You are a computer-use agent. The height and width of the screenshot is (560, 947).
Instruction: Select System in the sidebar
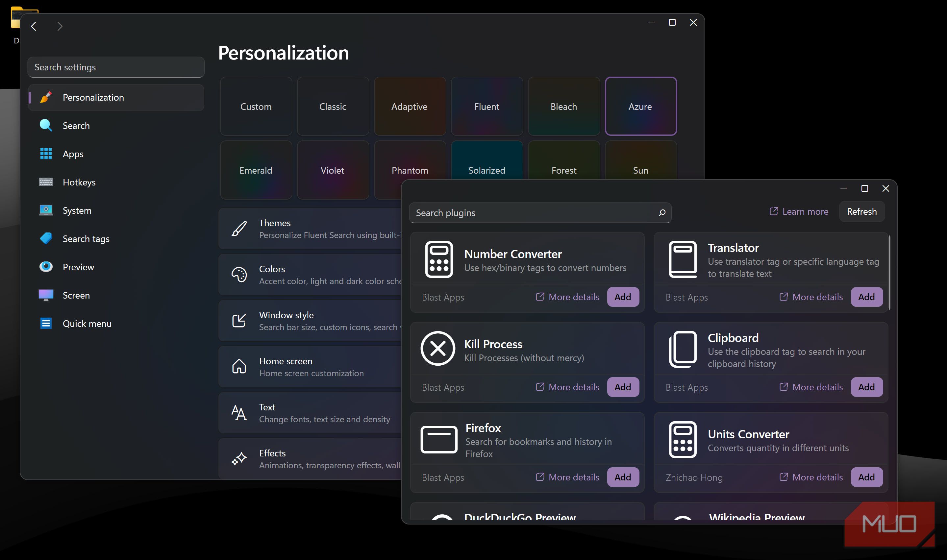point(116,210)
